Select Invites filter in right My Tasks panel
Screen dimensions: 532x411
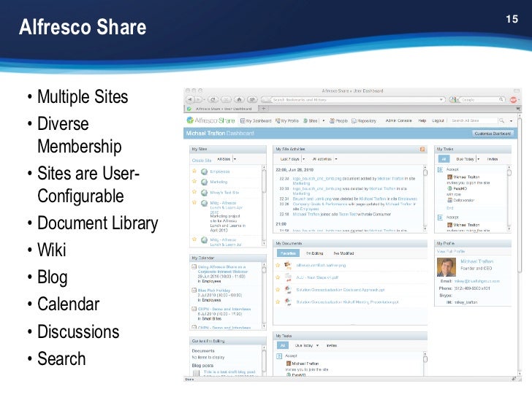(493, 159)
